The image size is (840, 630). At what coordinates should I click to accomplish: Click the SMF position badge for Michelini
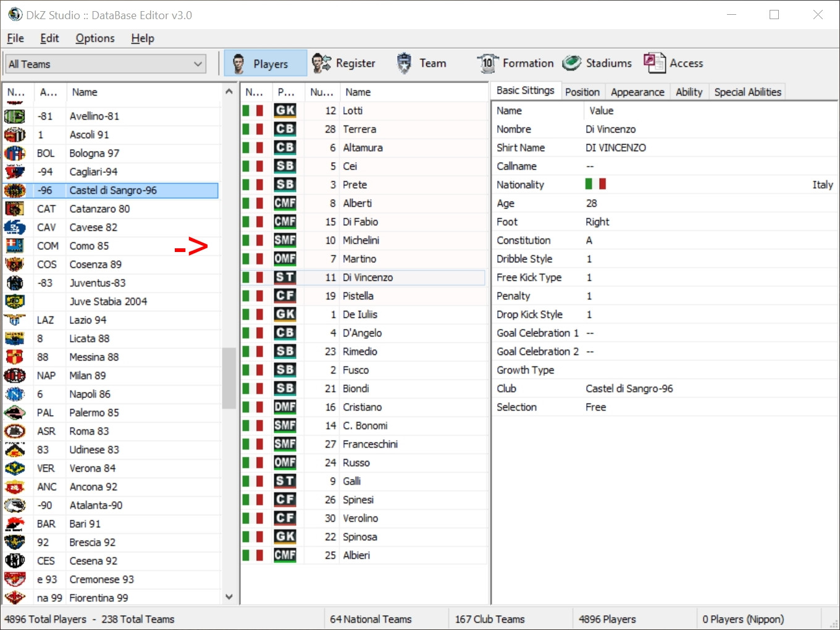coord(285,240)
